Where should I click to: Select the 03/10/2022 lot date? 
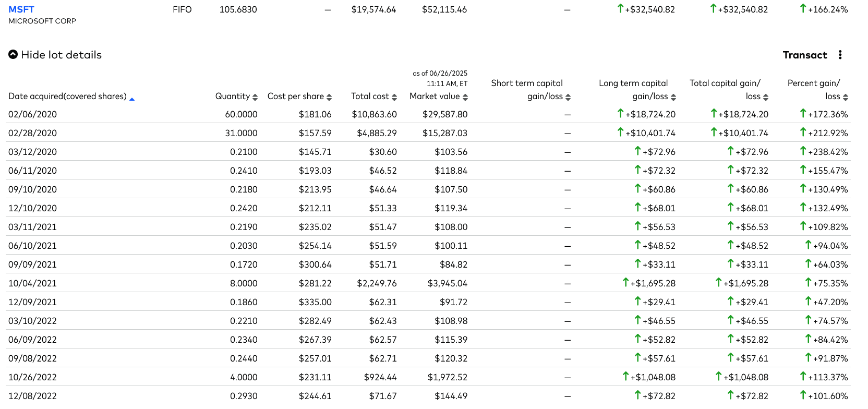tap(32, 321)
